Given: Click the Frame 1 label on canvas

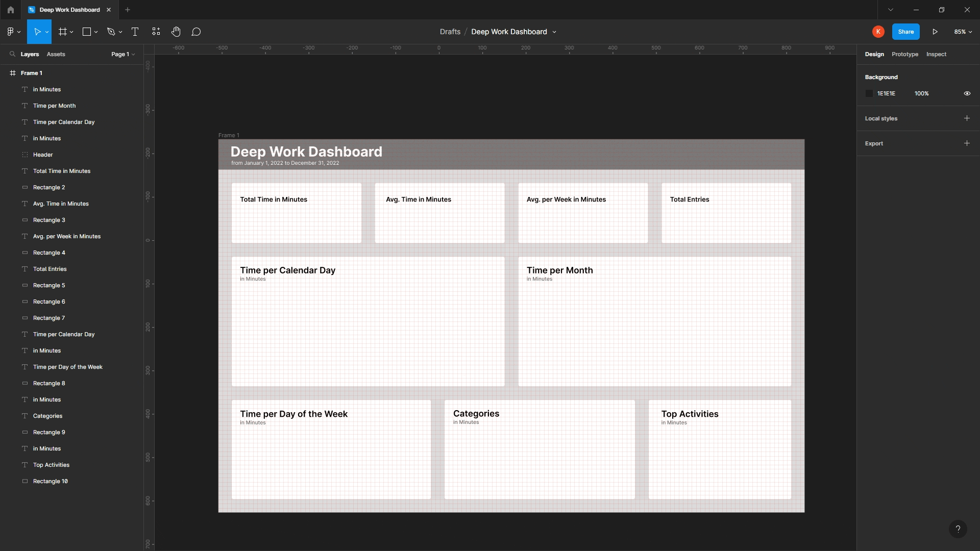Looking at the screenshot, I should pyautogui.click(x=229, y=135).
